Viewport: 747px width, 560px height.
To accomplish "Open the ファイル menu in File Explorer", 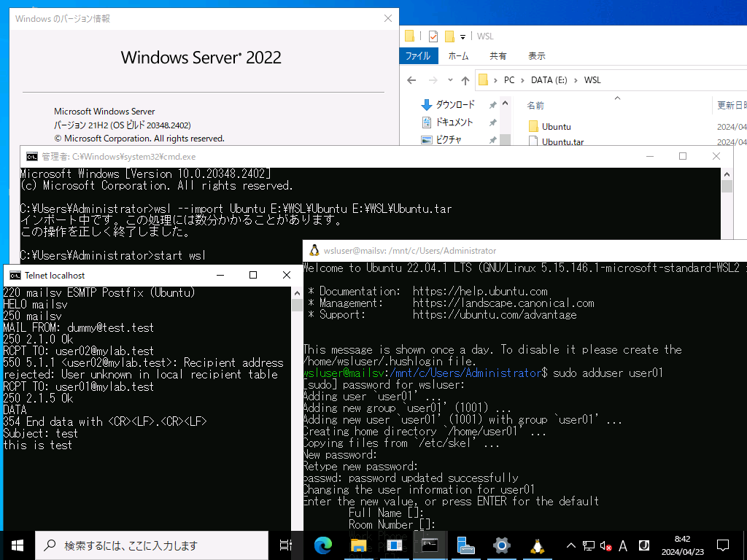I will tap(417, 55).
